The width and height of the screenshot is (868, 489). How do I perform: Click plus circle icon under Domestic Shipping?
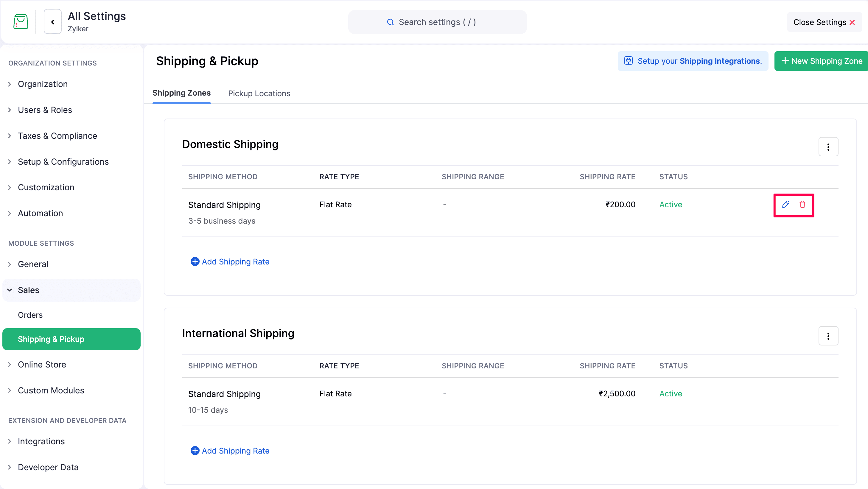[x=195, y=261]
